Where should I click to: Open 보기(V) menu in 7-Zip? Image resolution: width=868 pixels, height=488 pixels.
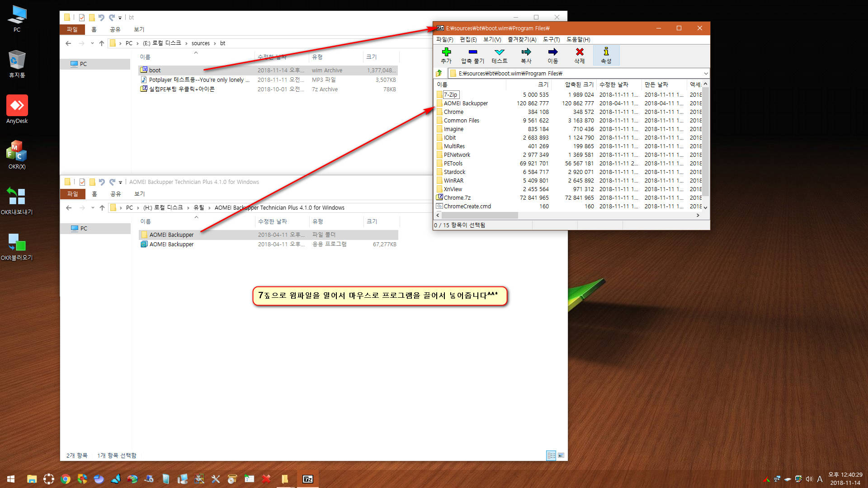pyautogui.click(x=492, y=40)
